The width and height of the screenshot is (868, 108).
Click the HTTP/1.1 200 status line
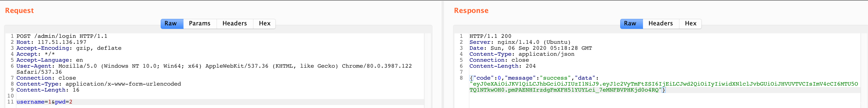(x=490, y=36)
